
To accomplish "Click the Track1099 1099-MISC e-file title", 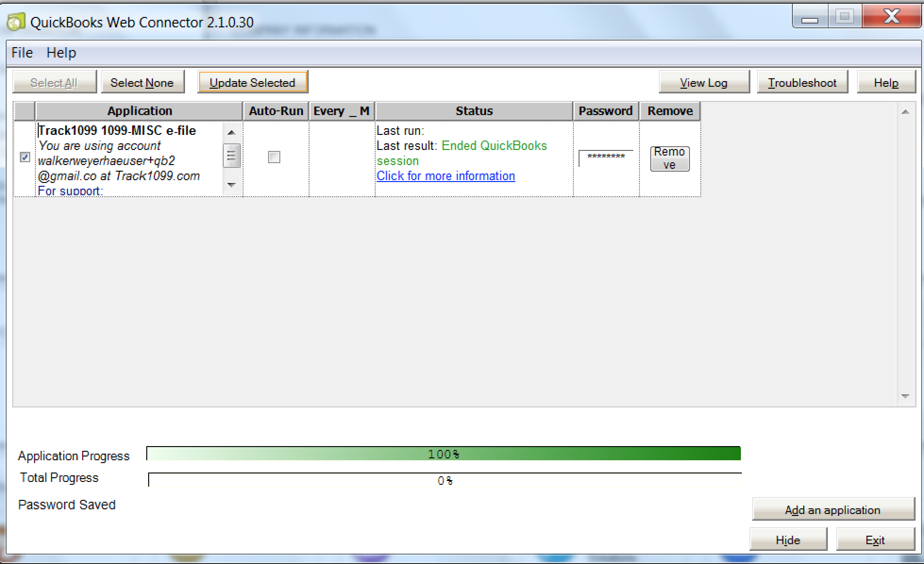I will [x=117, y=131].
